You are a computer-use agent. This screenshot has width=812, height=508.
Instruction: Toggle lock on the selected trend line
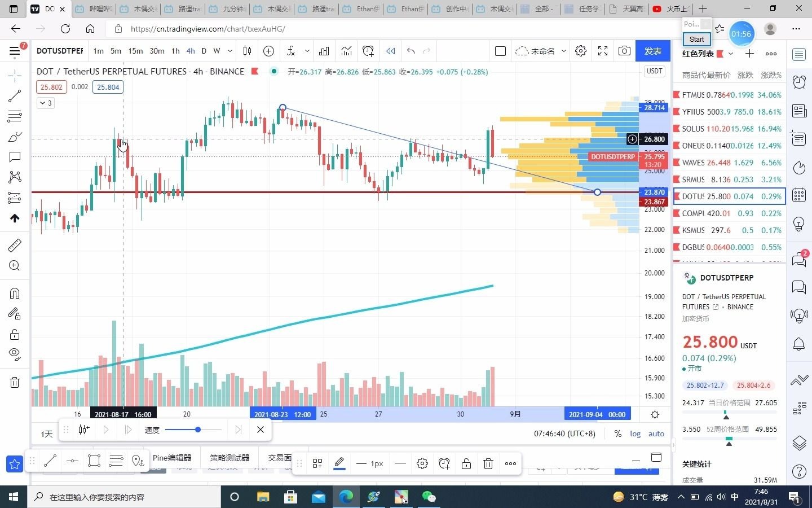[466, 463]
